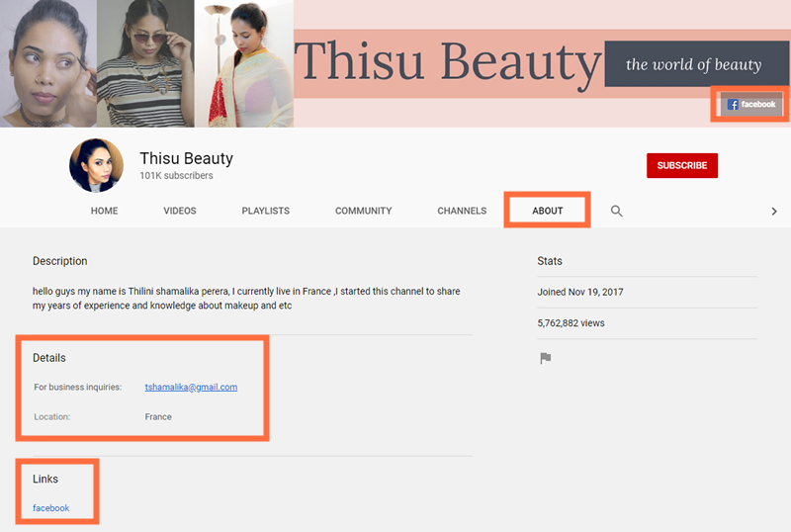The image size is (791, 532).
Task: View the CHANNELS tab
Action: [x=462, y=211]
